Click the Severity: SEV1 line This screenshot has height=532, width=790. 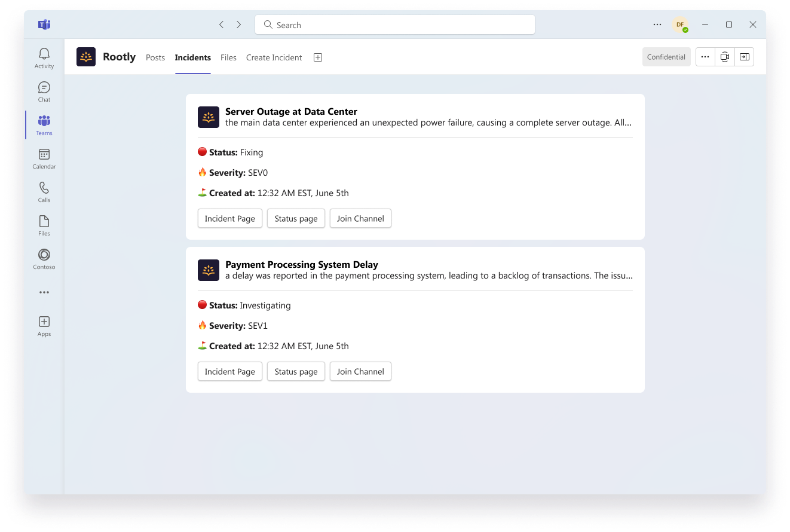click(x=233, y=326)
